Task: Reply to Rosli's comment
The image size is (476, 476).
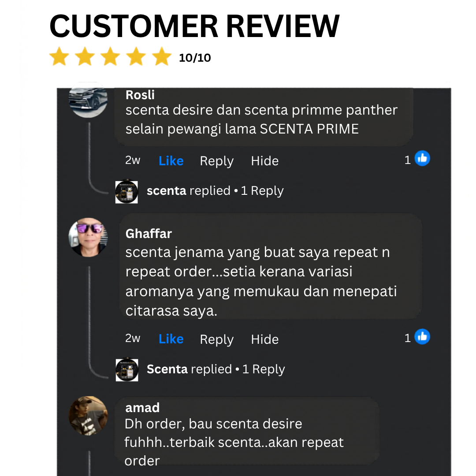Action: click(216, 161)
